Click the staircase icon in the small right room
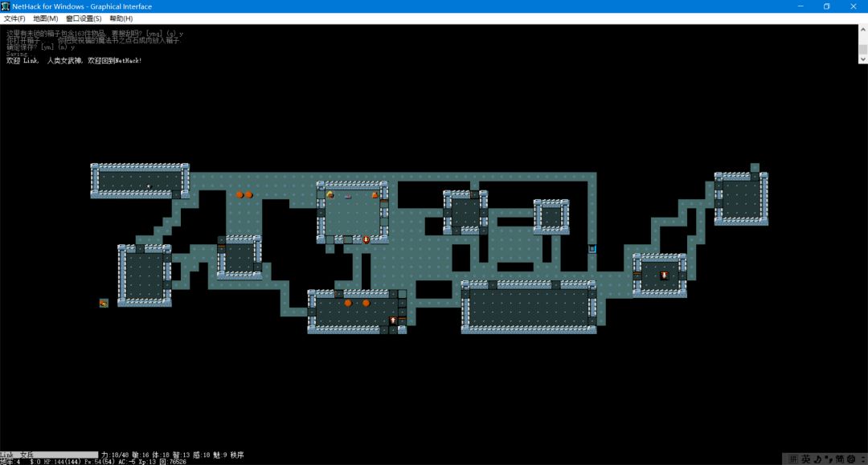 click(664, 275)
